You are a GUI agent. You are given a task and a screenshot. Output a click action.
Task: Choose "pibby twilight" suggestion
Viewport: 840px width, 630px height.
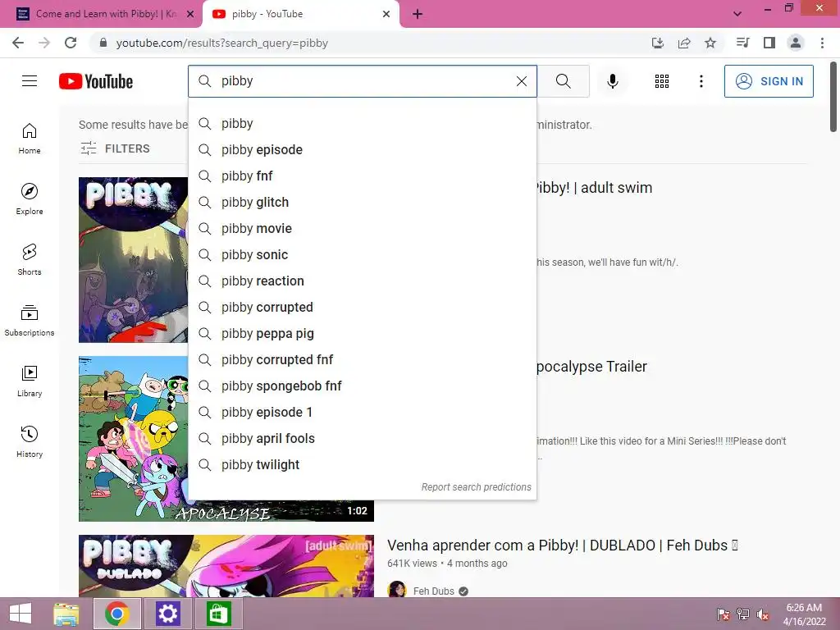point(362,465)
